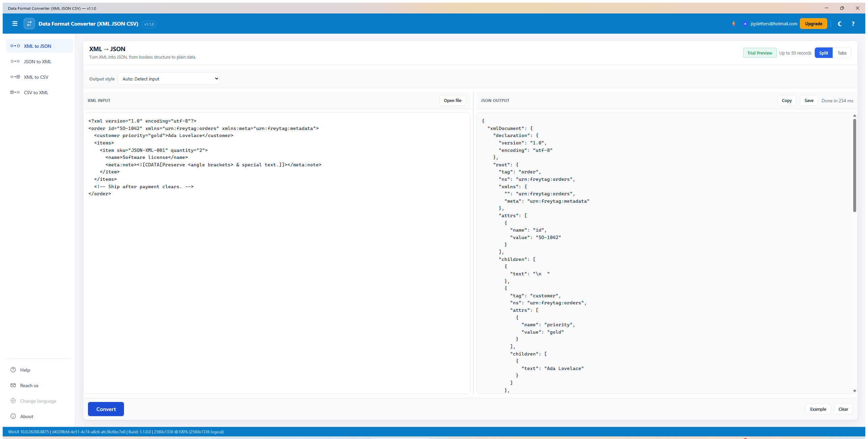The width and height of the screenshot is (868, 439).
Task: Click the '<name>Software license</name>' XML line
Action: pyautogui.click(x=147, y=157)
